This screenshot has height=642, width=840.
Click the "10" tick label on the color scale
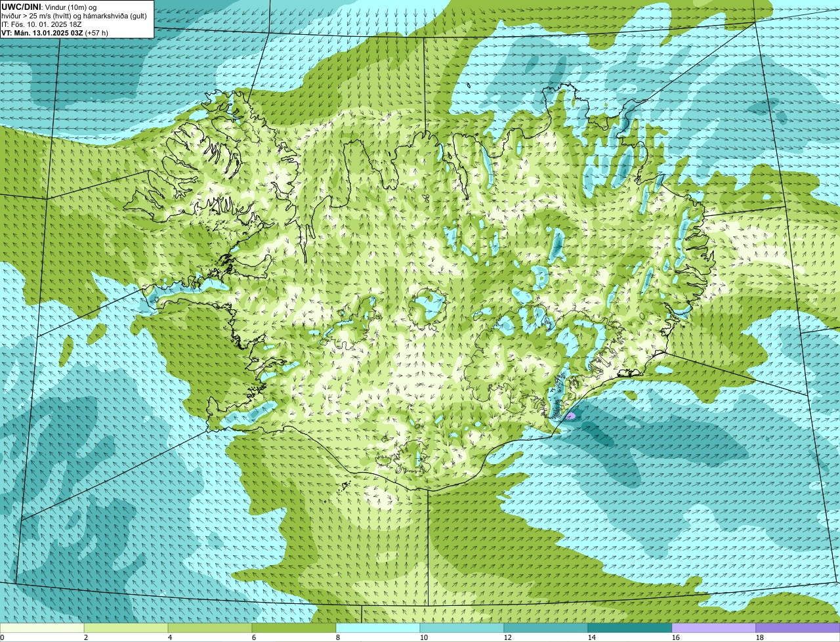[x=424, y=637]
